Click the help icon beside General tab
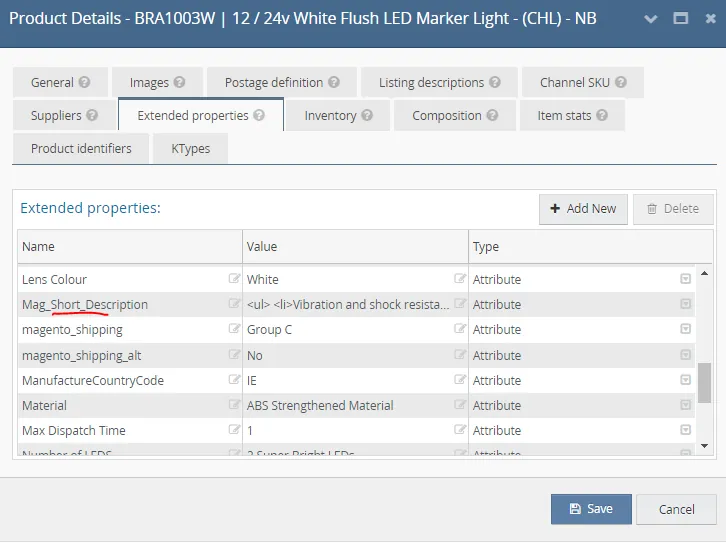Image resolution: width=726 pixels, height=554 pixels. (84, 82)
